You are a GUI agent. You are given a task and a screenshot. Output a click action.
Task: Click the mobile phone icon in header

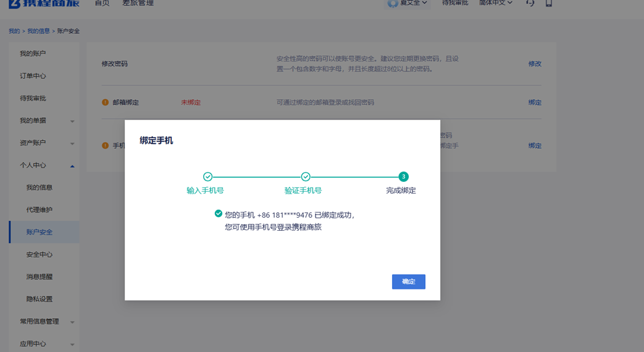(x=549, y=3)
